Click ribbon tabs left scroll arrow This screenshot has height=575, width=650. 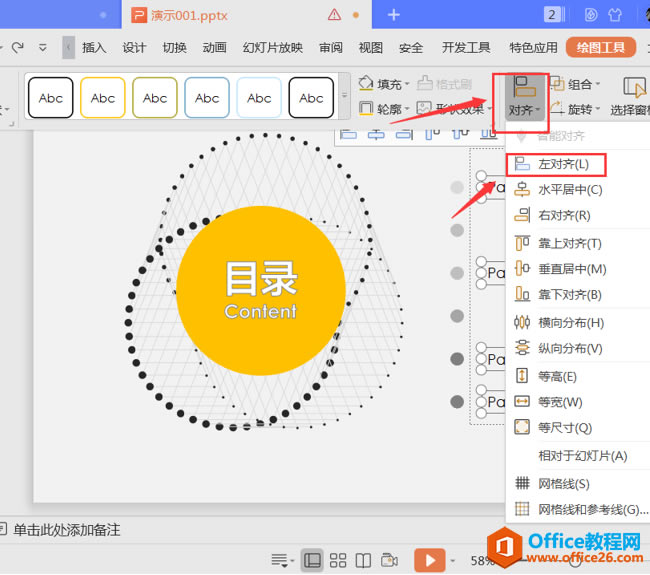(x=68, y=48)
